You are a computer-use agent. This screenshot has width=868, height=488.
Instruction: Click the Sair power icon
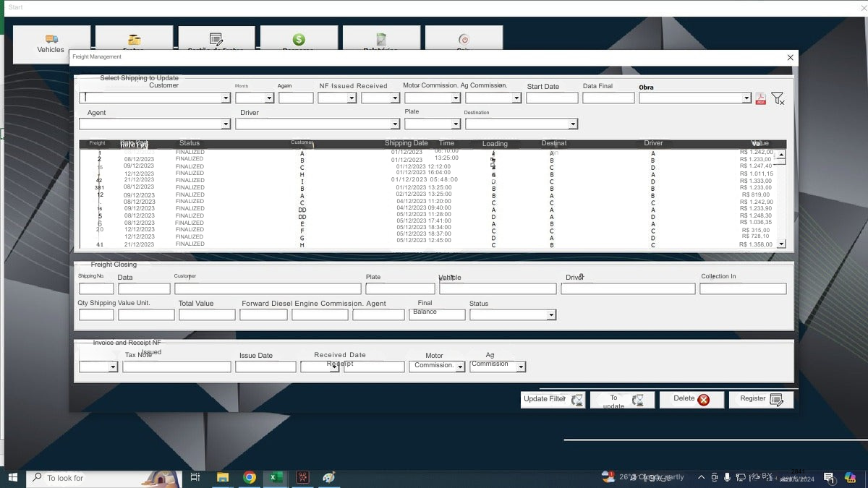tap(464, 40)
